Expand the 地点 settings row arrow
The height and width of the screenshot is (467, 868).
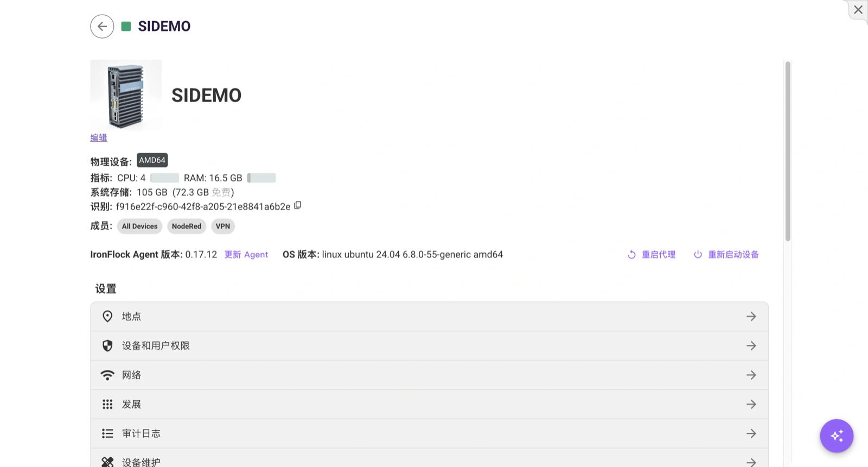[x=751, y=317]
